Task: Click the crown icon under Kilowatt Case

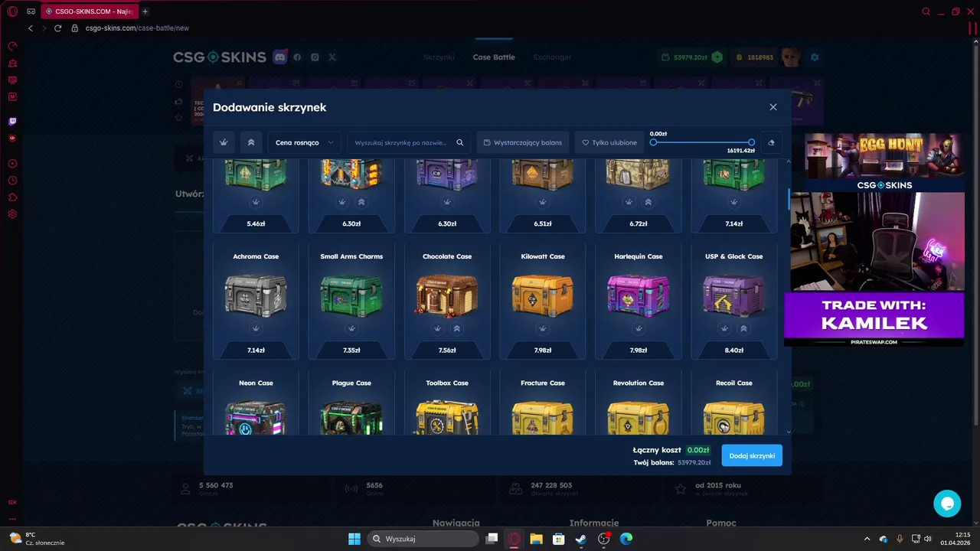Action: (x=543, y=329)
